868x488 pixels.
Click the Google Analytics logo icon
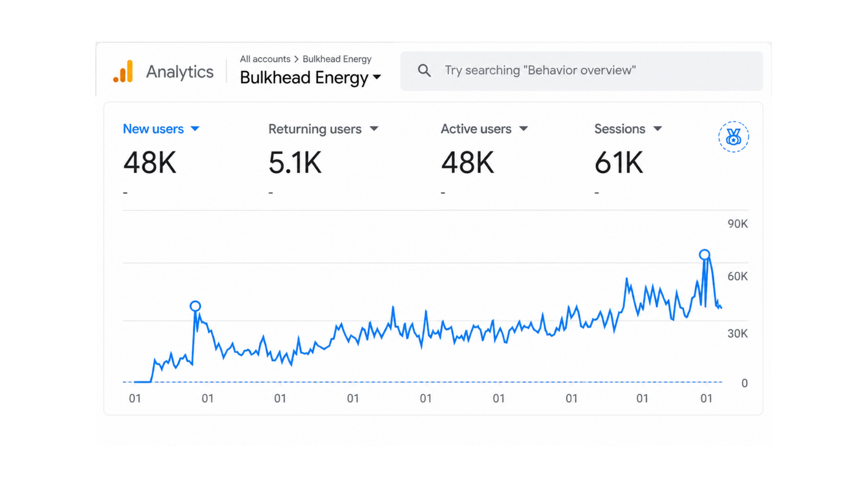(123, 71)
